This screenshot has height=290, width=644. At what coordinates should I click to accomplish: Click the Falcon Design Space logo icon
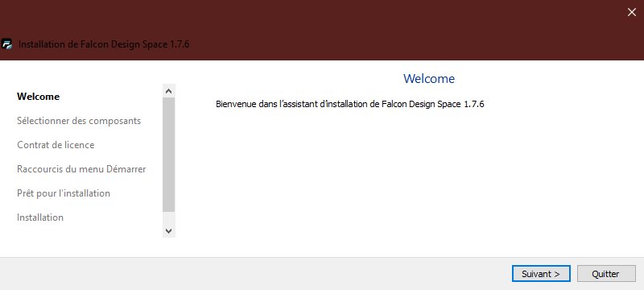coord(7,44)
